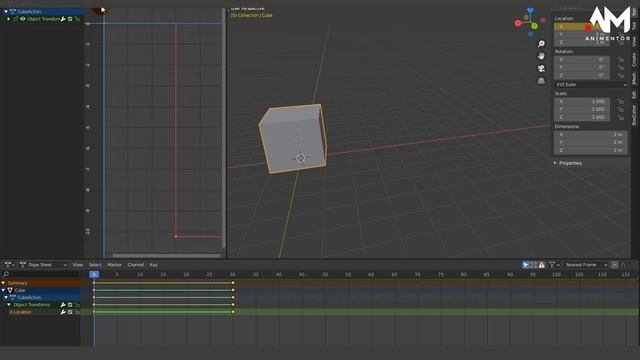Switch perspective/orthographic grid icon

541,81
